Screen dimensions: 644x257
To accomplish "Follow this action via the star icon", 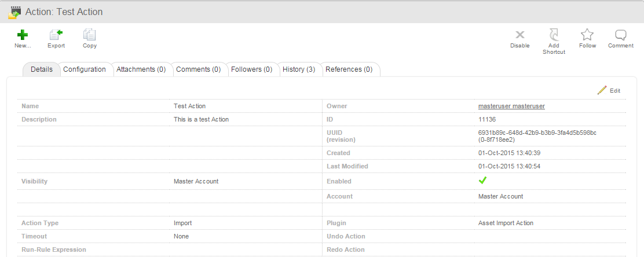I will pos(587,35).
